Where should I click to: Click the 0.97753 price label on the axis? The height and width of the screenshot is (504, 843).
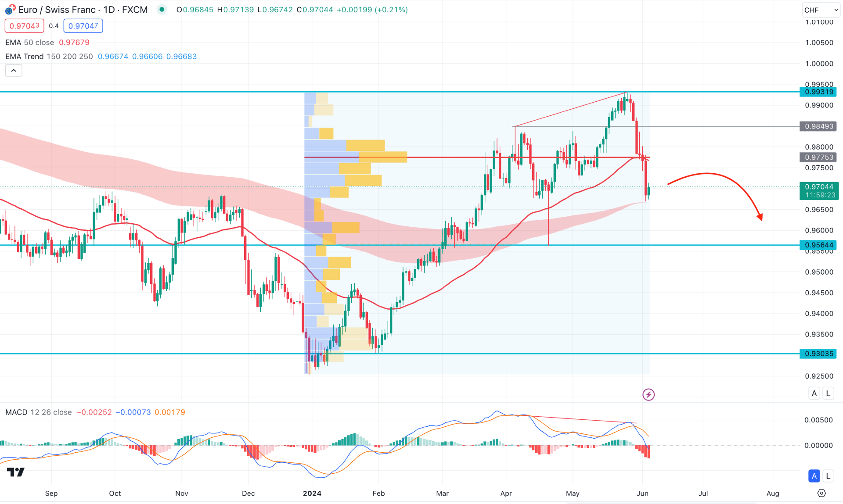tap(818, 157)
